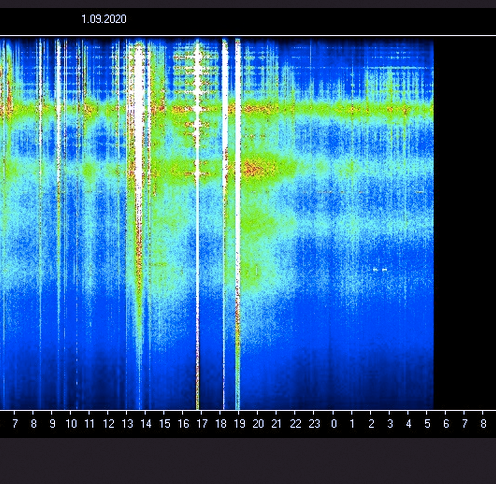Viewport: 496px width, 484px height.
Task: Click the 6 hour axis label
Action: 446,424
